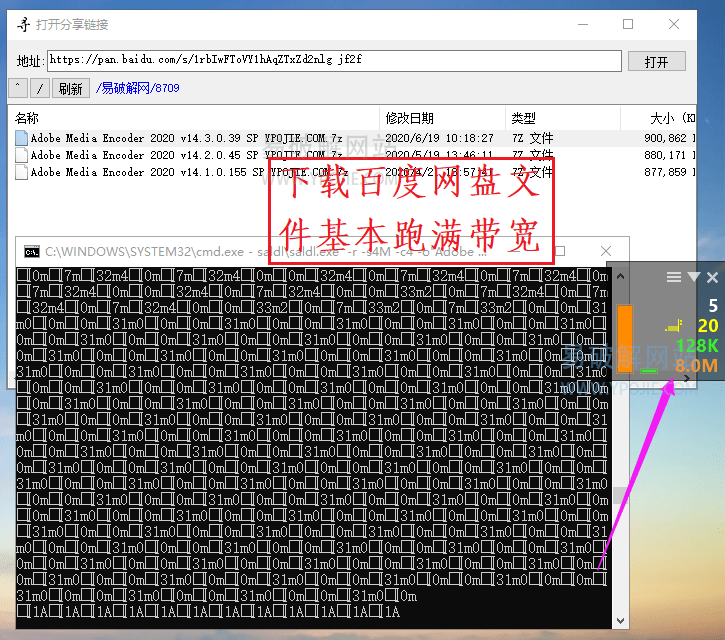This screenshot has width=725, height=640.
Task: Click size 900,862 cell
Action: [x=665, y=138]
